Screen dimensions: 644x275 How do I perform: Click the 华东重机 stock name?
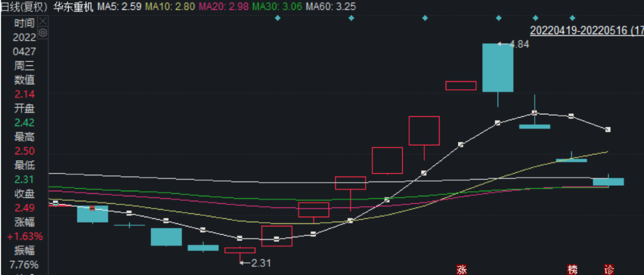click(x=73, y=7)
